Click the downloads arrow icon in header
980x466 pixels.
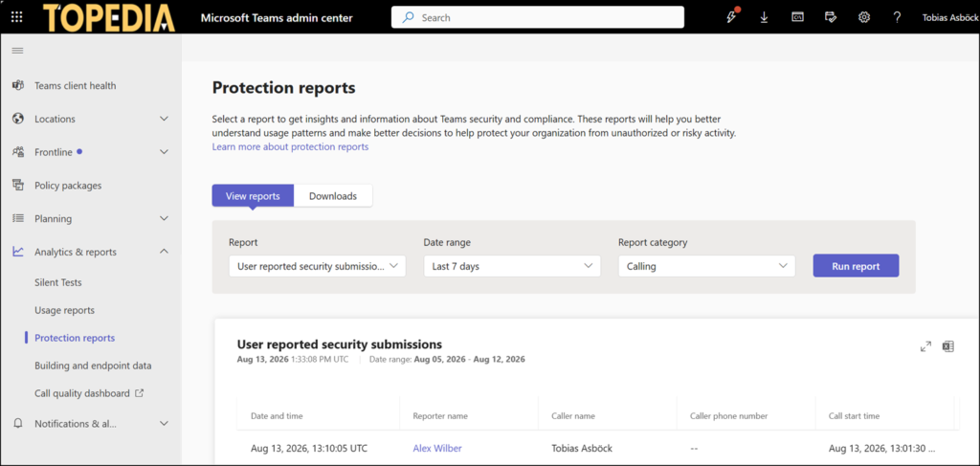point(765,17)
